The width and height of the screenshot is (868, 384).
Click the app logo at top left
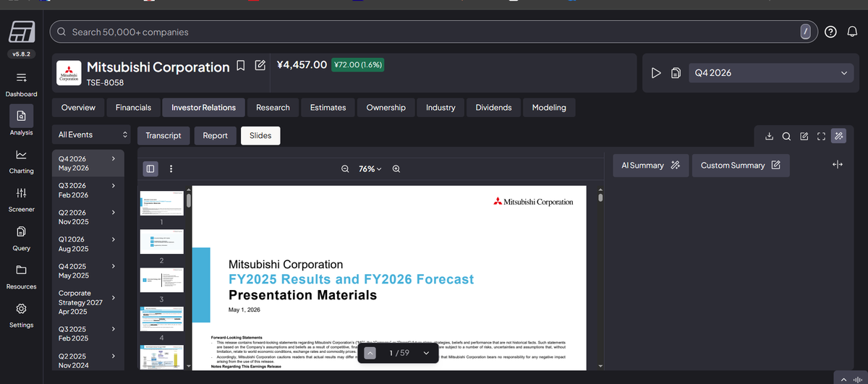[x=21, y=32]
